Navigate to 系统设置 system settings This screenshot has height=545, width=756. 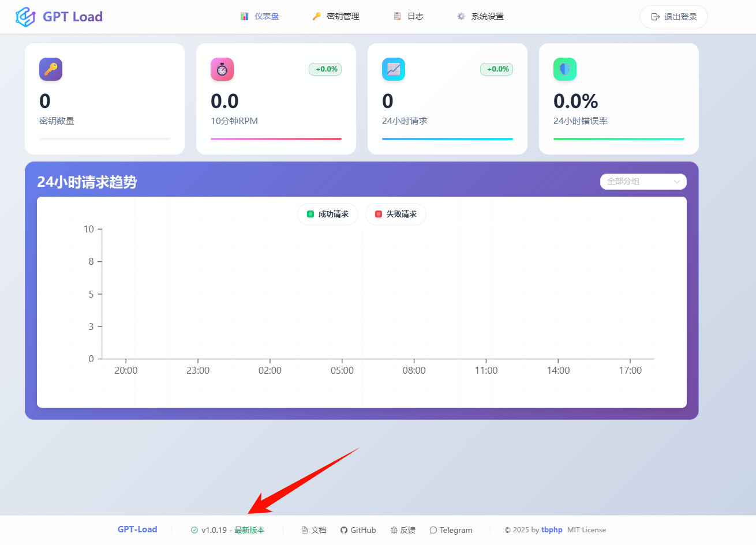(x=480, y=17)
